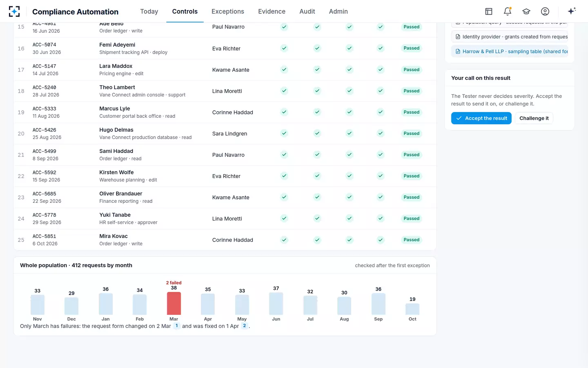Open the notifications bell
588x368 pixels.
coord(508,11)
